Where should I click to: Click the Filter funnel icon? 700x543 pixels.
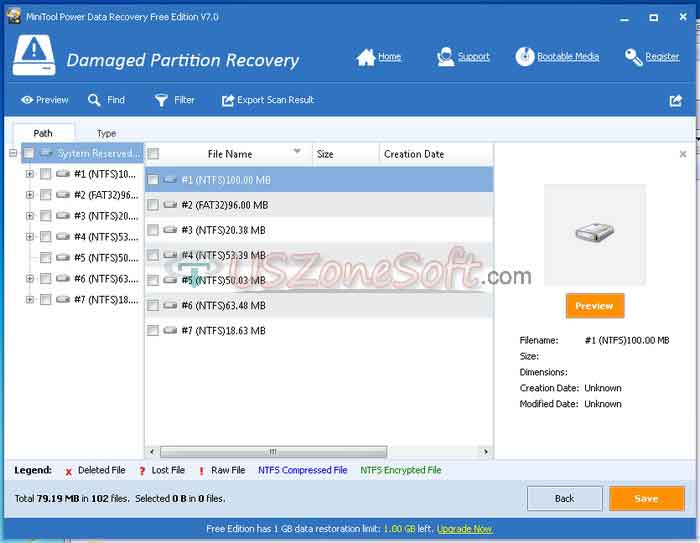point(161,100)
